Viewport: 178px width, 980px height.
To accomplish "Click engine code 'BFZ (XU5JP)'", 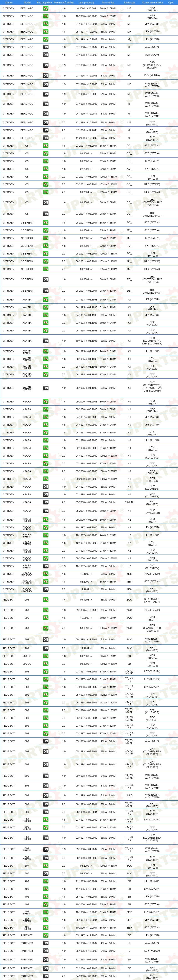I will click(x=152, y=881).
